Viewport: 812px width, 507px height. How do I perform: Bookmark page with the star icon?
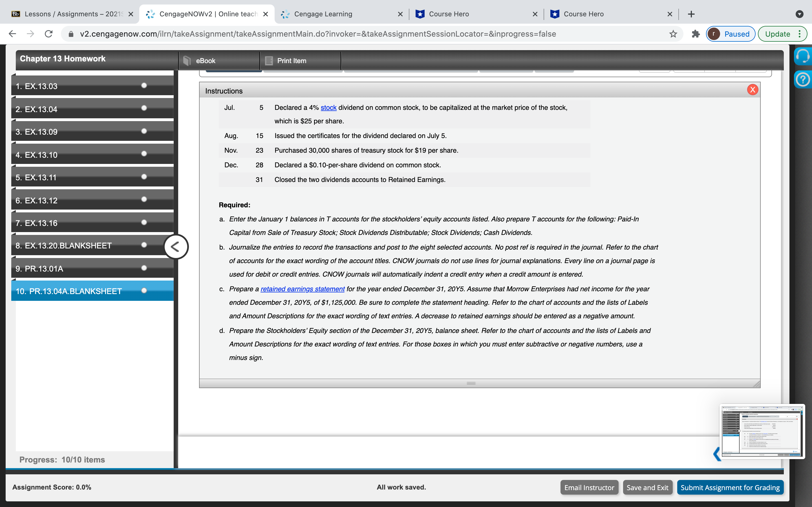673,34
